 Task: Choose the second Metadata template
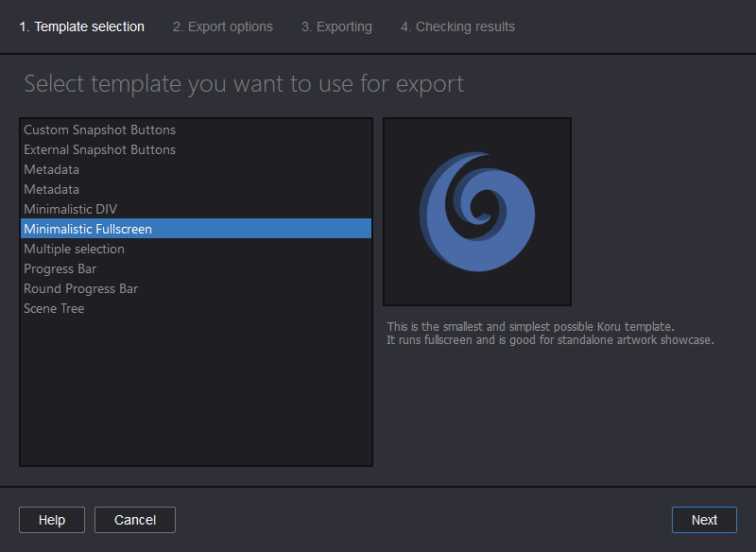51,189
